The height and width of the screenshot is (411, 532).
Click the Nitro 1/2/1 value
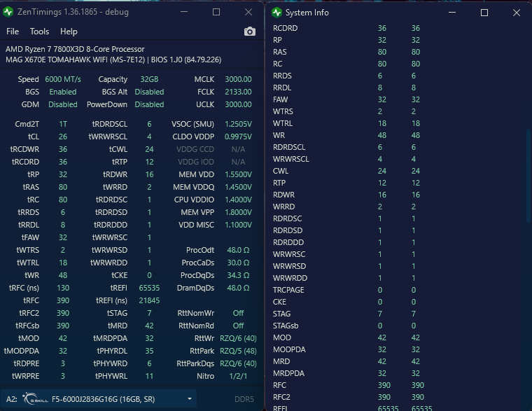pos(238,376)
